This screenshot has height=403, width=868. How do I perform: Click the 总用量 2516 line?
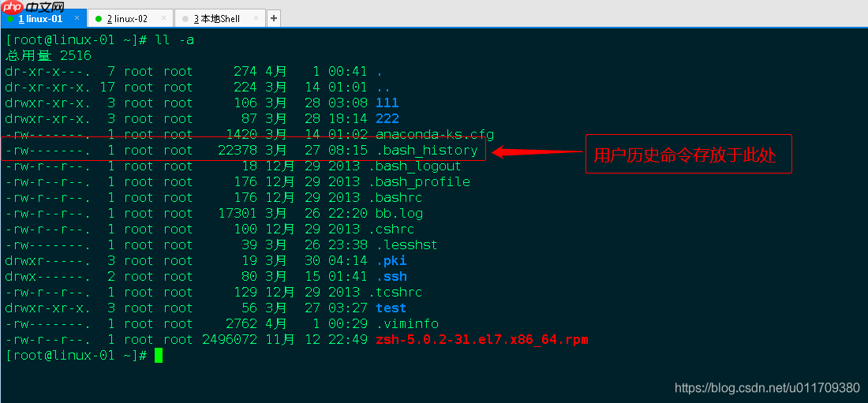(48, 55)
